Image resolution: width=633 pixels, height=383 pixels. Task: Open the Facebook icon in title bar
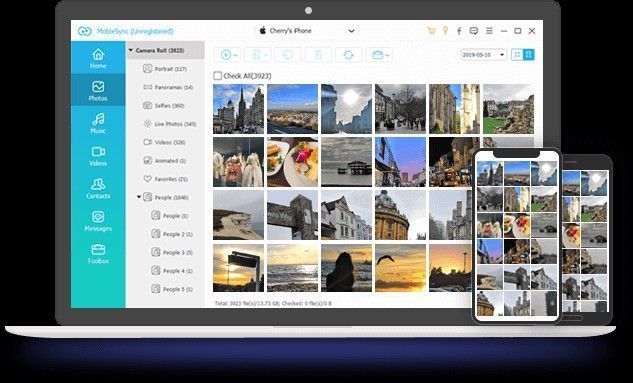(459, 31)
